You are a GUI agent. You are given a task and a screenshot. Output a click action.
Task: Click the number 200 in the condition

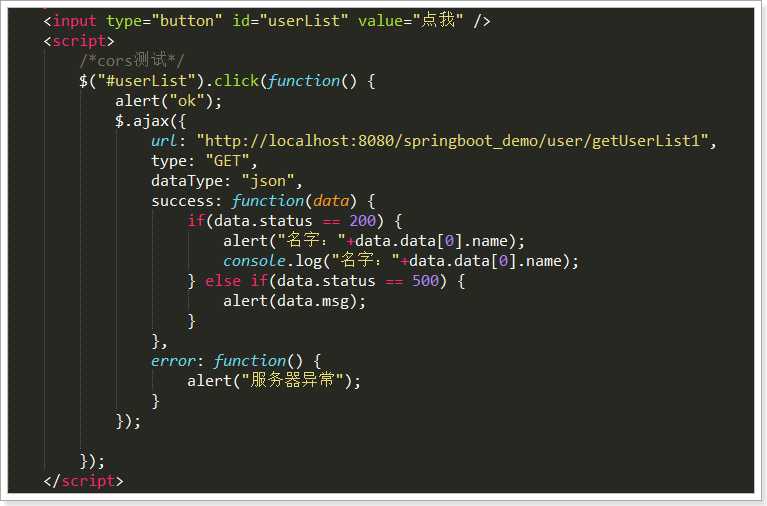[x=362, y=221]
